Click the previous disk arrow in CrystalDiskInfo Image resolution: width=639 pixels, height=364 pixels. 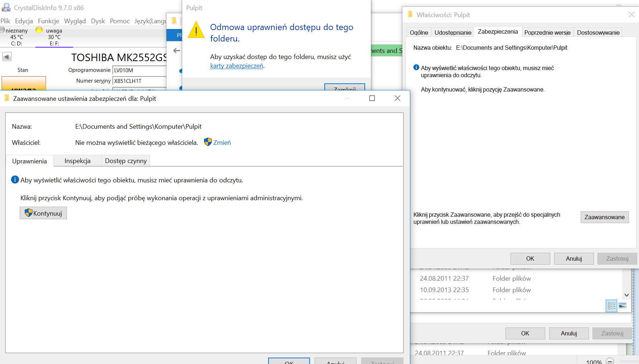[7, 56]
